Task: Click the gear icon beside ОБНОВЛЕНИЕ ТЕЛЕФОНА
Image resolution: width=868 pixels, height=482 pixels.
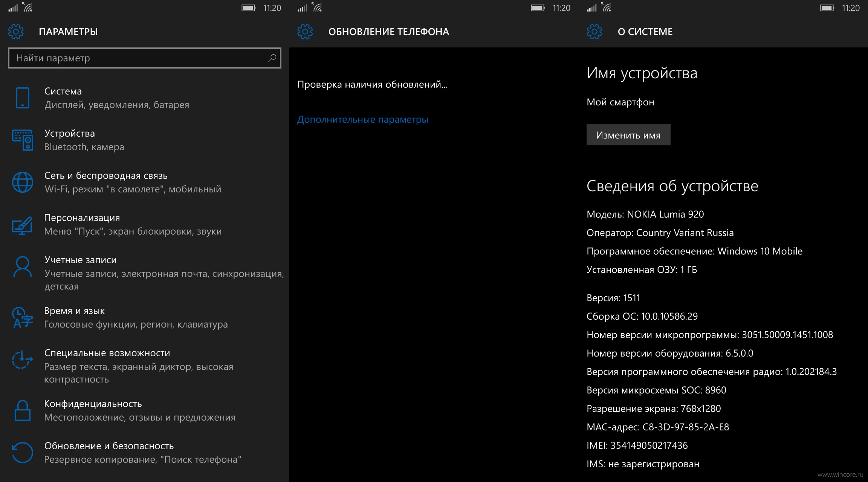Action: coord(305,32)
